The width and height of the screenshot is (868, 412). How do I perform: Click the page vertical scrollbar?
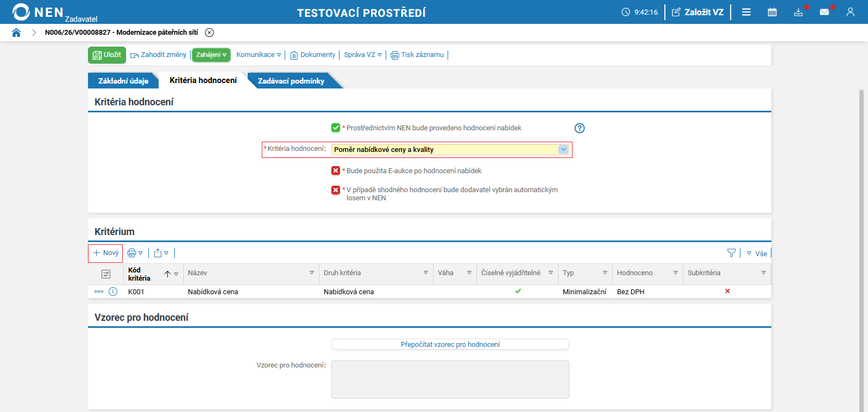click(x=861, y=250)
